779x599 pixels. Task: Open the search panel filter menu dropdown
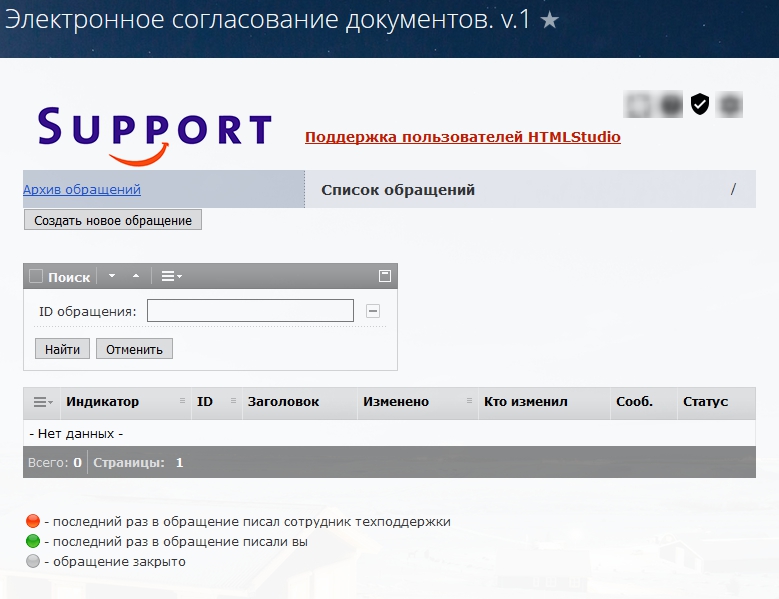coord(172,277)
